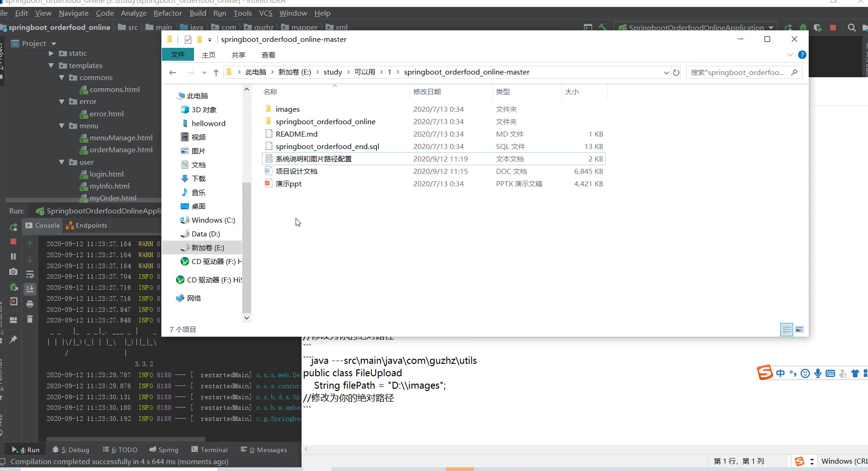This screenshot has width=868, height=471.
Task: Open run configuration dropdown SpringbootOrderfoodOnlineApplication
Action: (697, 28)
